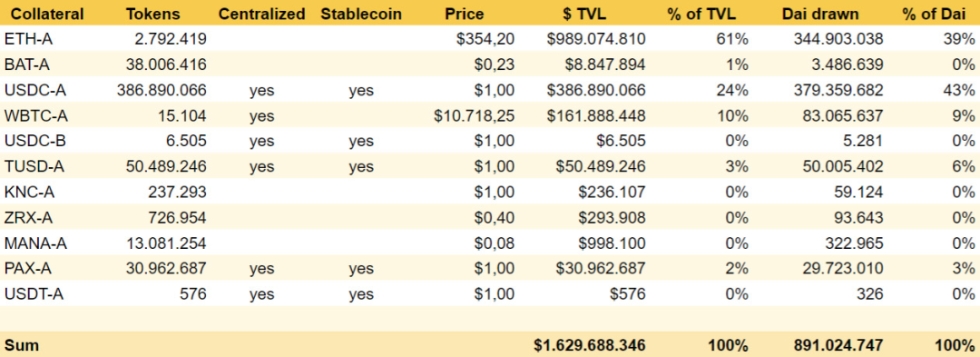Select ETH-A TVL value $989.074.810
This screenshot has width=980, height=357.
[595, 39]
